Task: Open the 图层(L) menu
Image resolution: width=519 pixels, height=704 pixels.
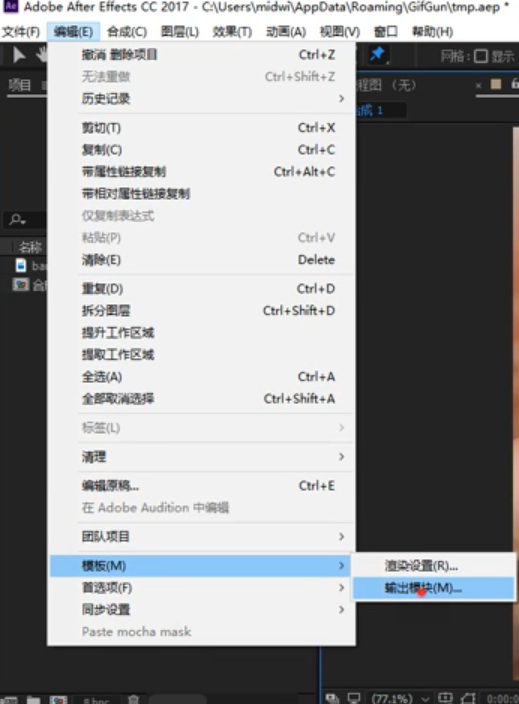Action: click(180, 31)
